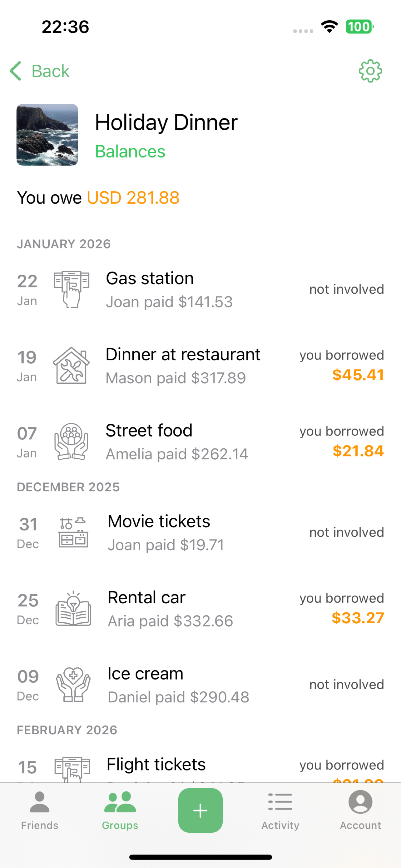
Task: Tap the Back button label
Action: click(x=51, y=71)
